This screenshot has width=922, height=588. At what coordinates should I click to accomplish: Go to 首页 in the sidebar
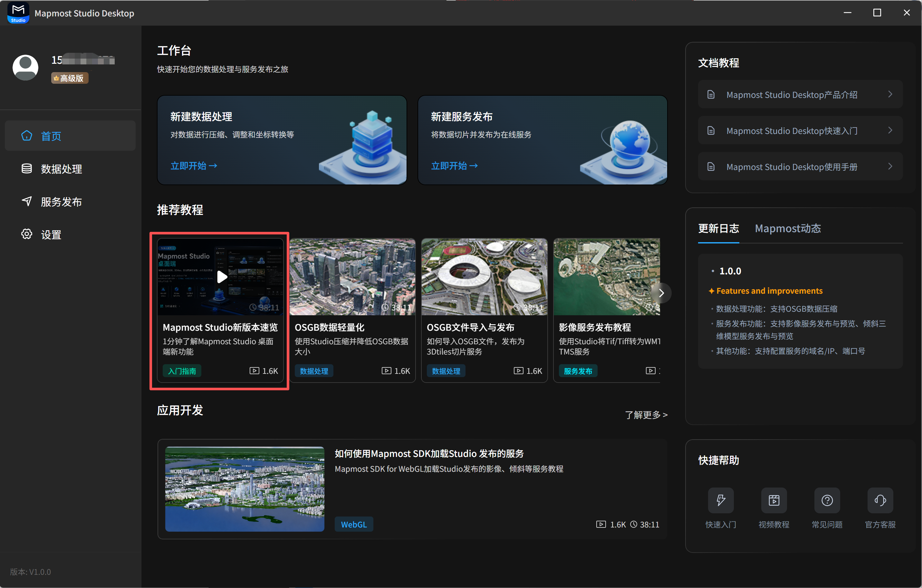click(x=70, y=136)
